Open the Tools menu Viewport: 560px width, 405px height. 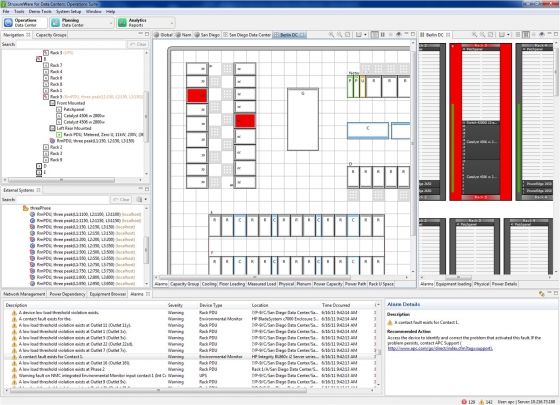(19, 11)
